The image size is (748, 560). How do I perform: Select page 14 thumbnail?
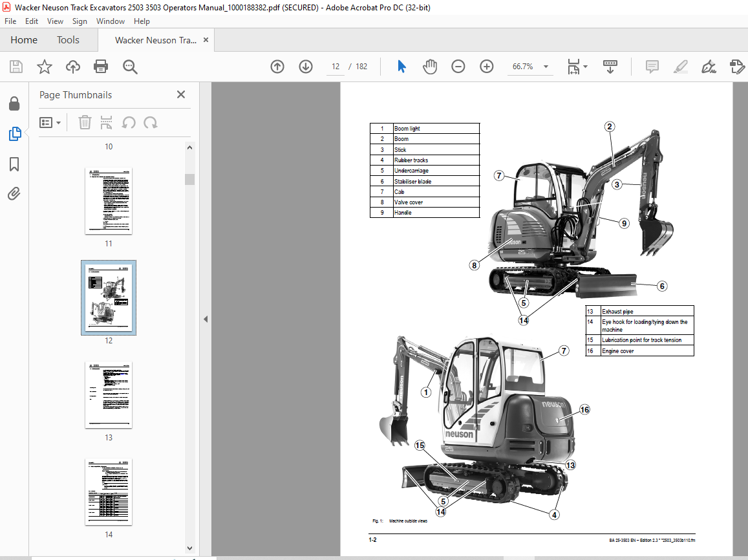tap(108, 492)
